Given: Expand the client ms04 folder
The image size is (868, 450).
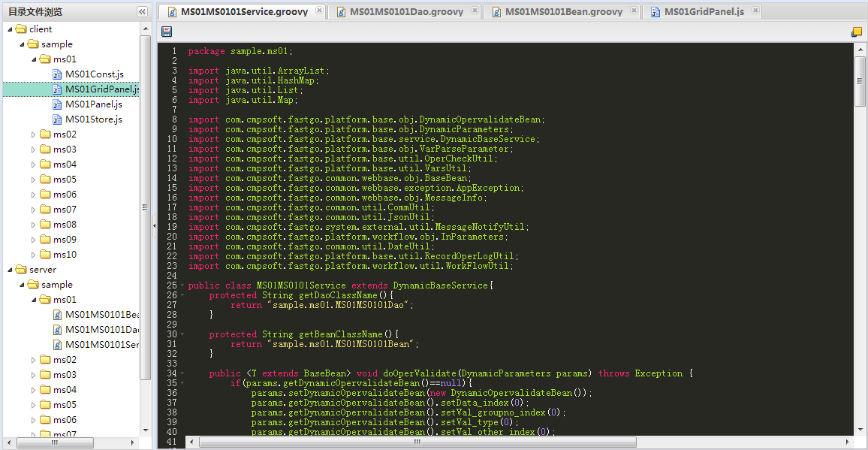Looking at the screenshot, I should coord(33,164).
